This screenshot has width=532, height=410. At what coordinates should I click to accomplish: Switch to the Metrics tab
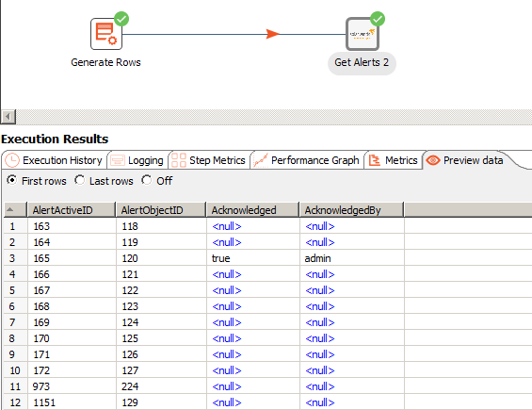[394, 160]
